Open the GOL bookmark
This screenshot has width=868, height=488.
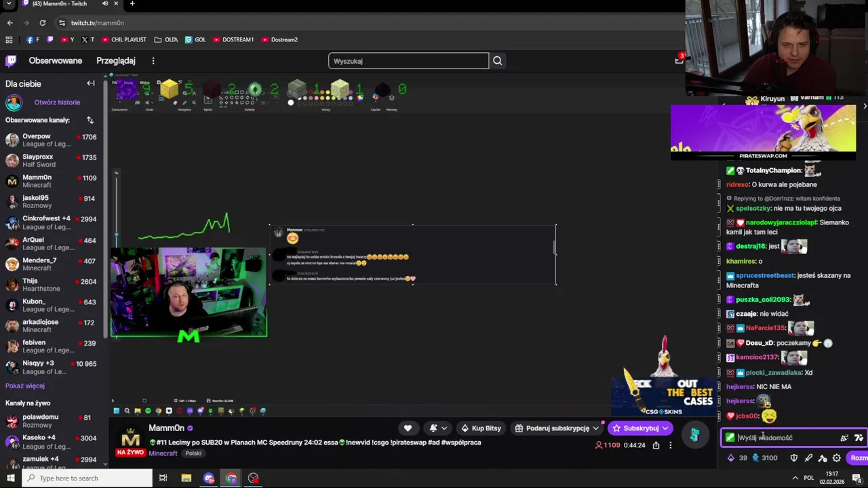tap(195, 40)
